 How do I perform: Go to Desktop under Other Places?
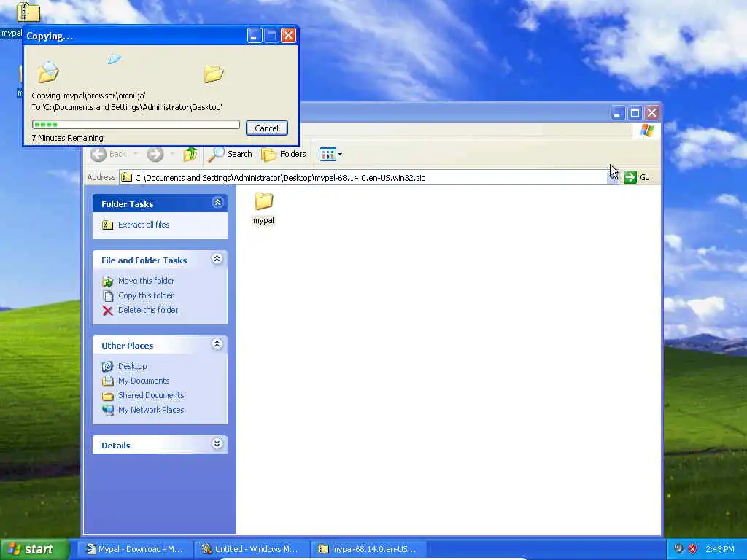[133, 366]
